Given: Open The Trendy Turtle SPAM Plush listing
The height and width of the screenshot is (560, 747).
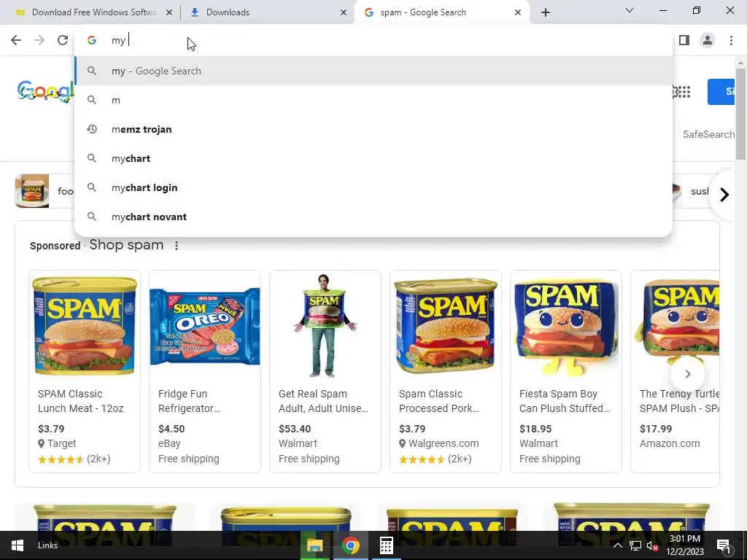Looking at the screenshot, I should click(675, 371).
